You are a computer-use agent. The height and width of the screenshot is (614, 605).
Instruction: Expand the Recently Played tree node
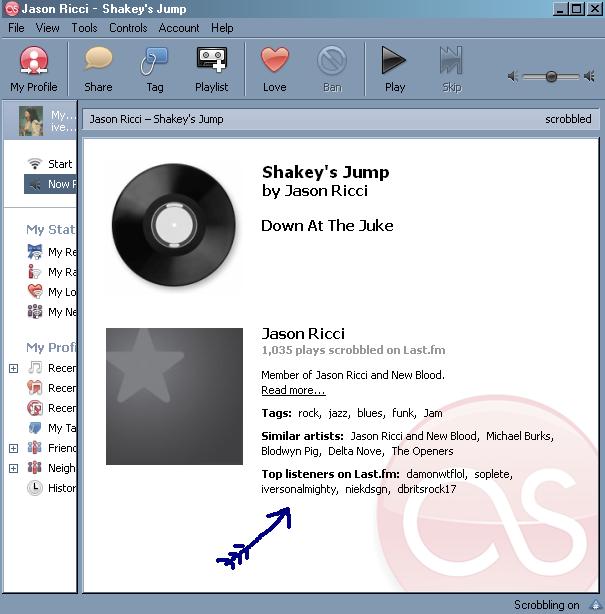pyautogui.click(x=13, y=368)
